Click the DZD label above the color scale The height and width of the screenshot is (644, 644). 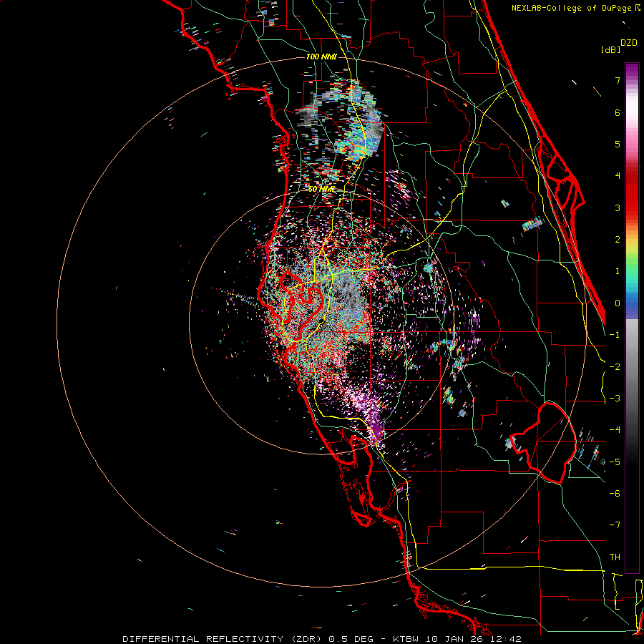click(629, 43)
